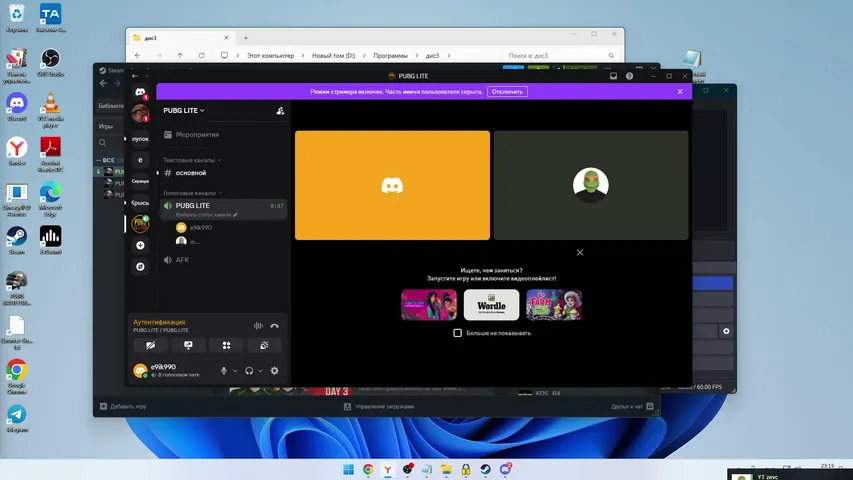Refresh the File Explorer folder view
The height and width of the screenshot is (480, 853).
point(201,56)
